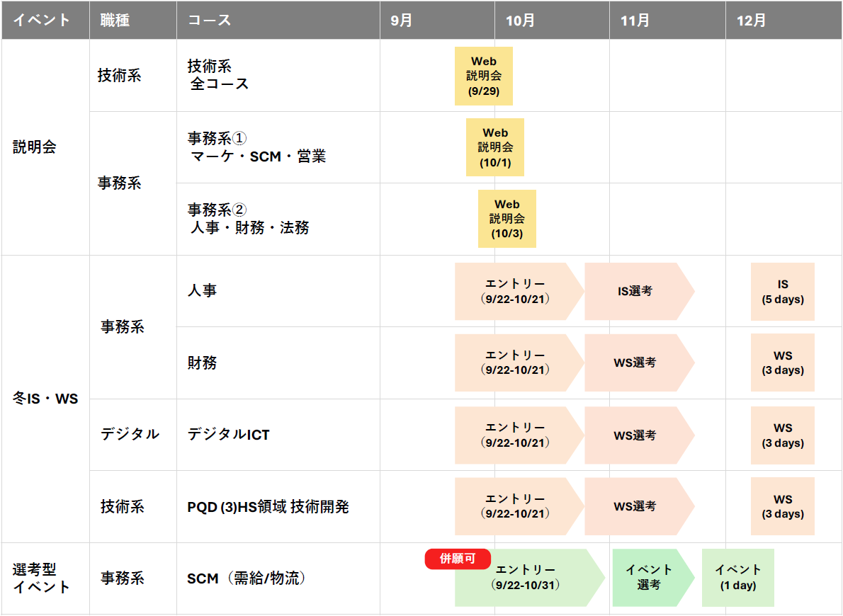
Task: Click the red 併願可 badge
Action: pos(458,559)
